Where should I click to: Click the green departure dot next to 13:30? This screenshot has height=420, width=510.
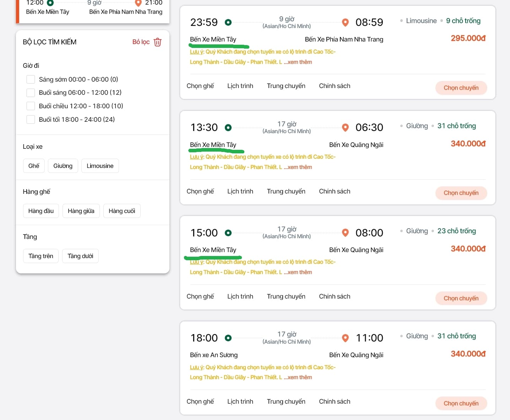(228, 127)
